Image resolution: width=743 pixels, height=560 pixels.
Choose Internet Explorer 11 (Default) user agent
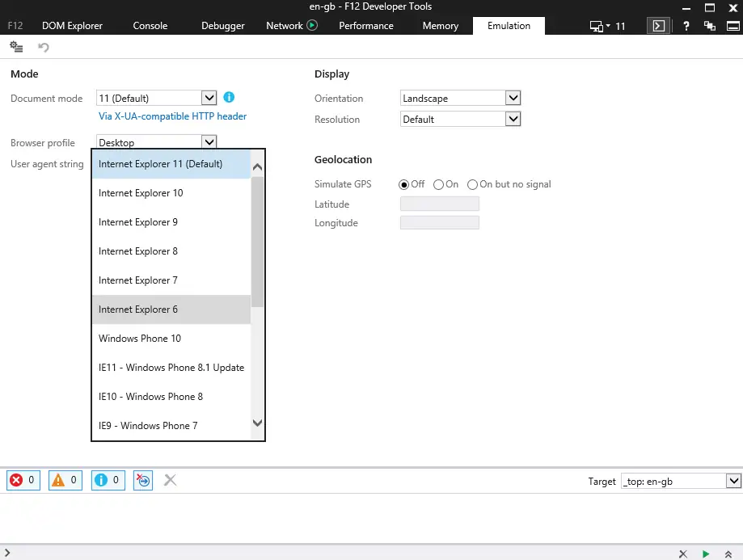tap(171, 164)
